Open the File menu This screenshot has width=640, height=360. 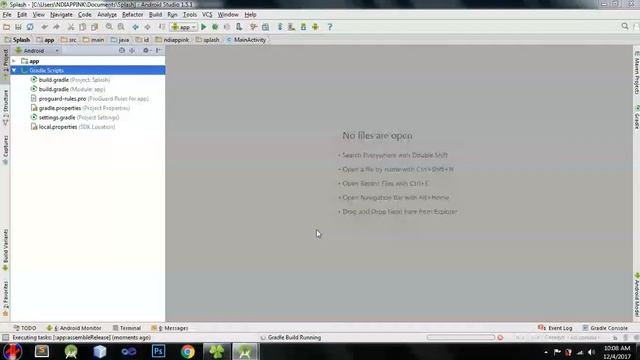coord(7,15)
